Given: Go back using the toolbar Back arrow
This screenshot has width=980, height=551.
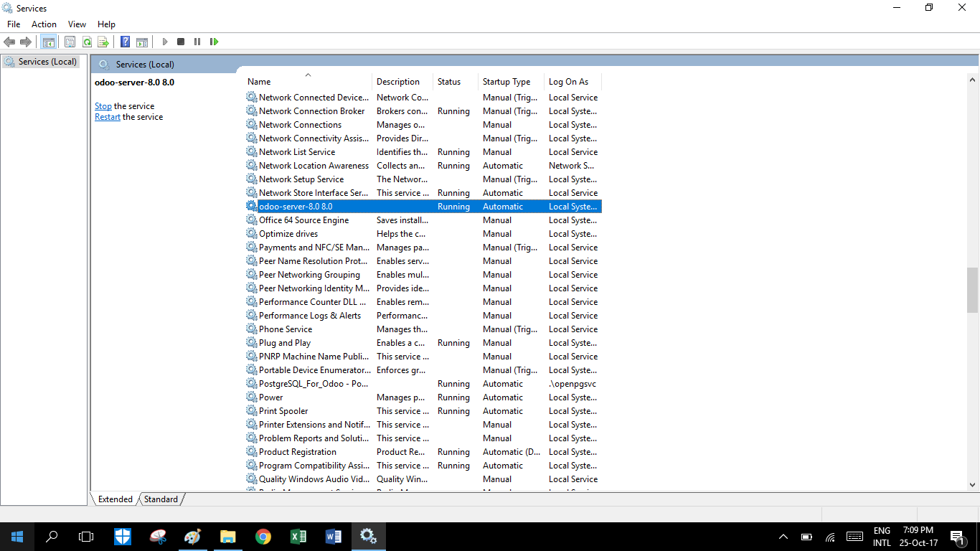Looking at the screenshot, I should click(9, 42).
